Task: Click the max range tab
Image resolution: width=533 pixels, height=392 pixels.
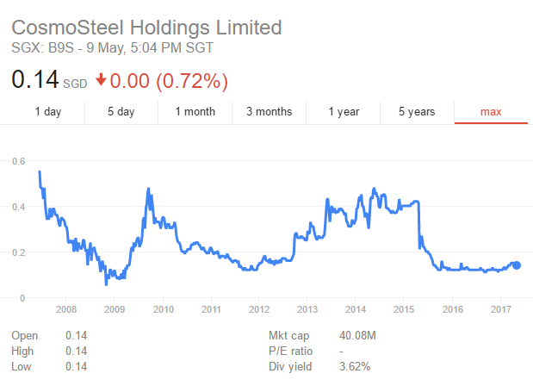Action: (491, 111)
